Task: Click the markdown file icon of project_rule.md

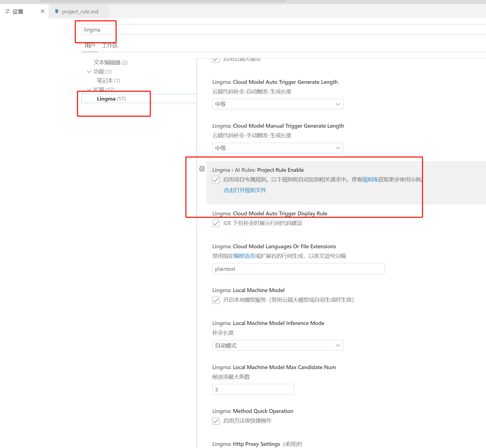Action: 57,11
